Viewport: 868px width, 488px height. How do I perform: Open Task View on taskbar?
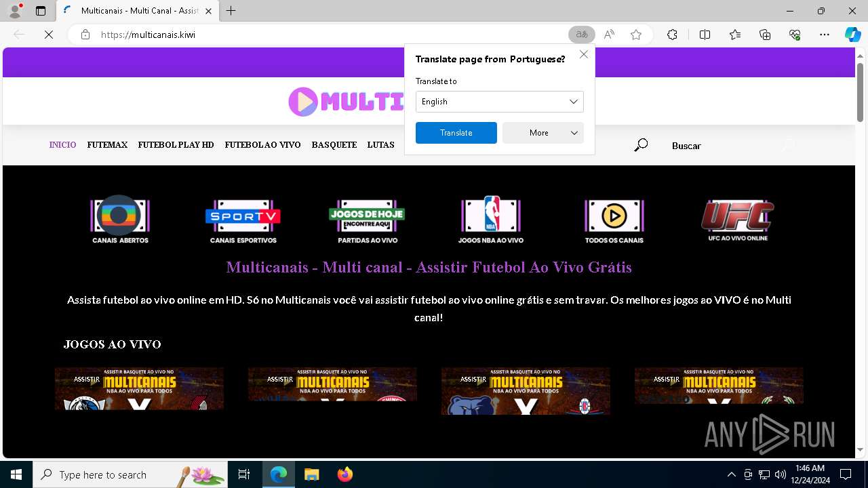pyautogui.click(x=244, y=474)
